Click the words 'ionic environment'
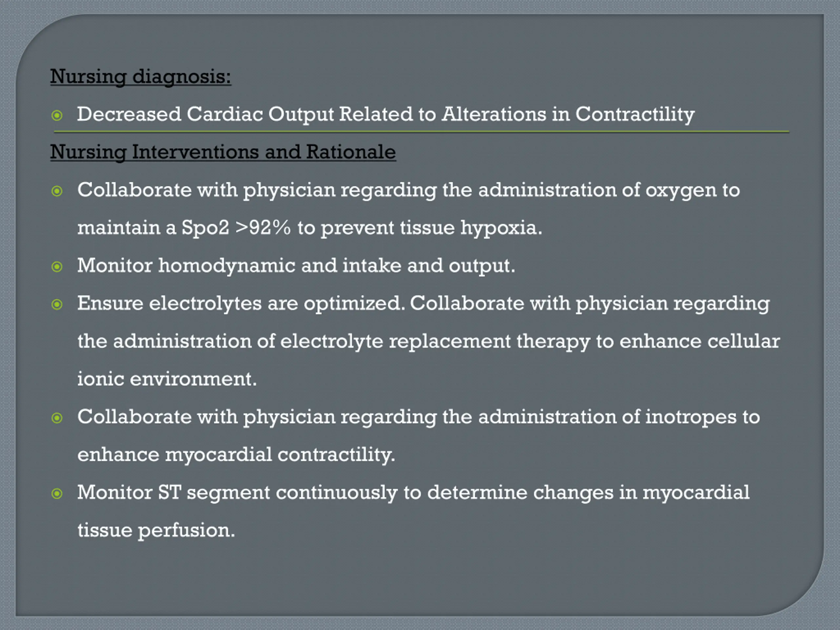 pos(167,379)
